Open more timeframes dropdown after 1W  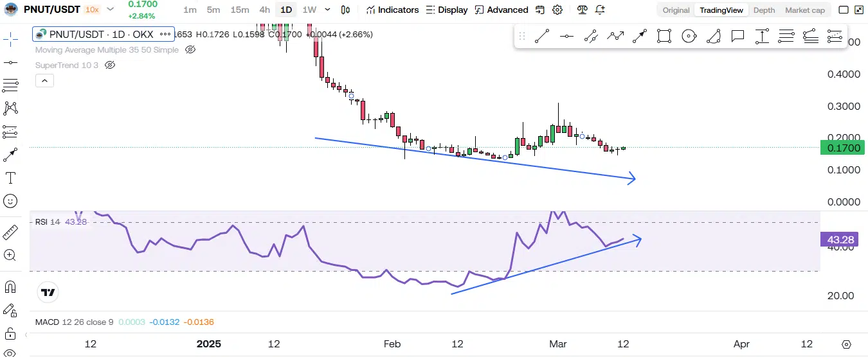point(328,10)
